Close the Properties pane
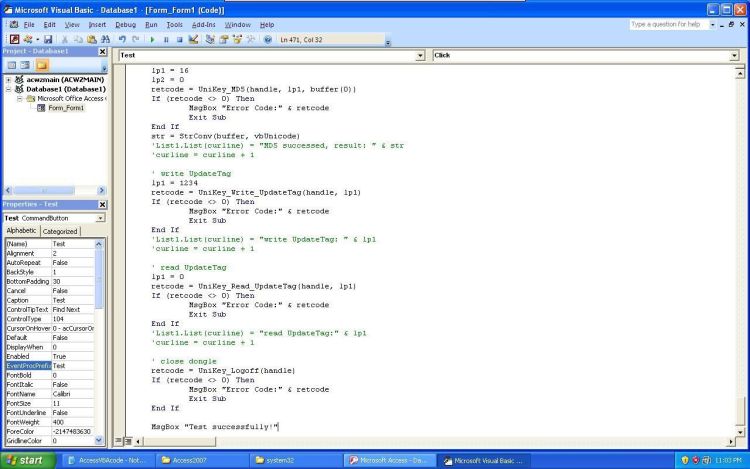 click(x=102, y=204)
